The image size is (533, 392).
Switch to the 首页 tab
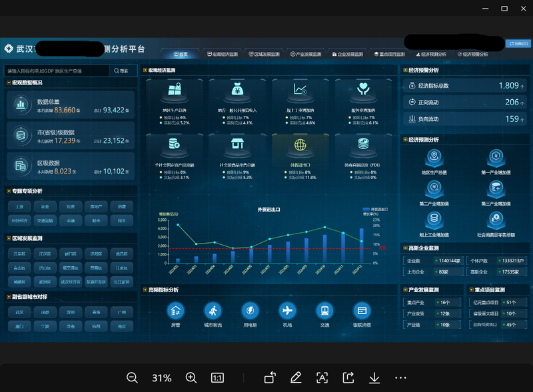[x=180, y=54]
